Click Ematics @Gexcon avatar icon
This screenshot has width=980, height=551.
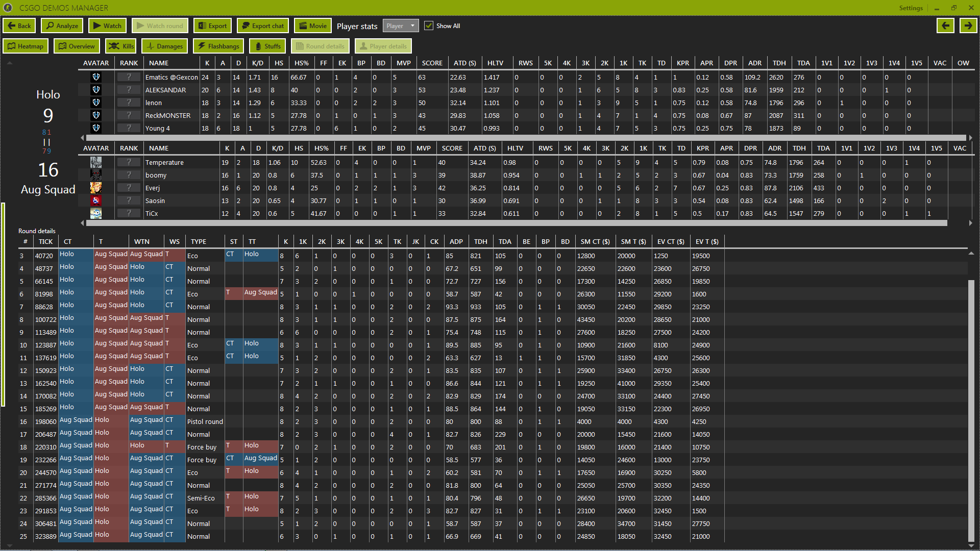coord(96,77)
